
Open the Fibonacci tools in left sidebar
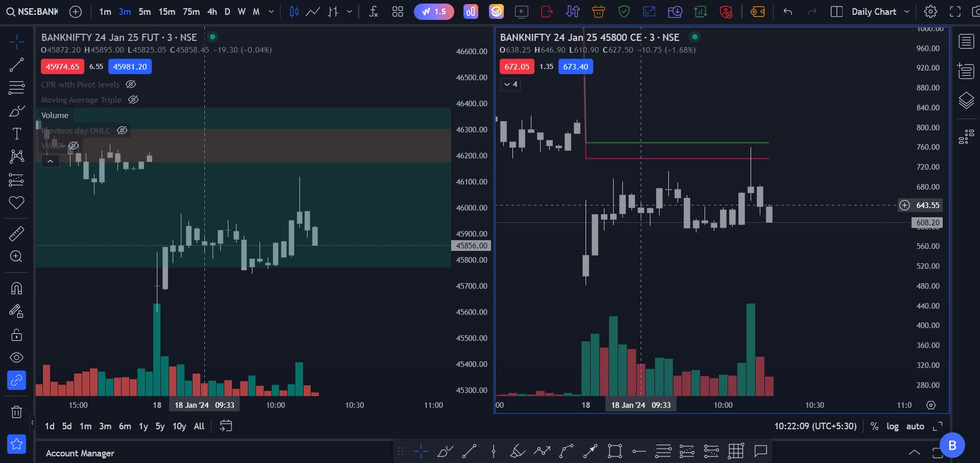16,88
